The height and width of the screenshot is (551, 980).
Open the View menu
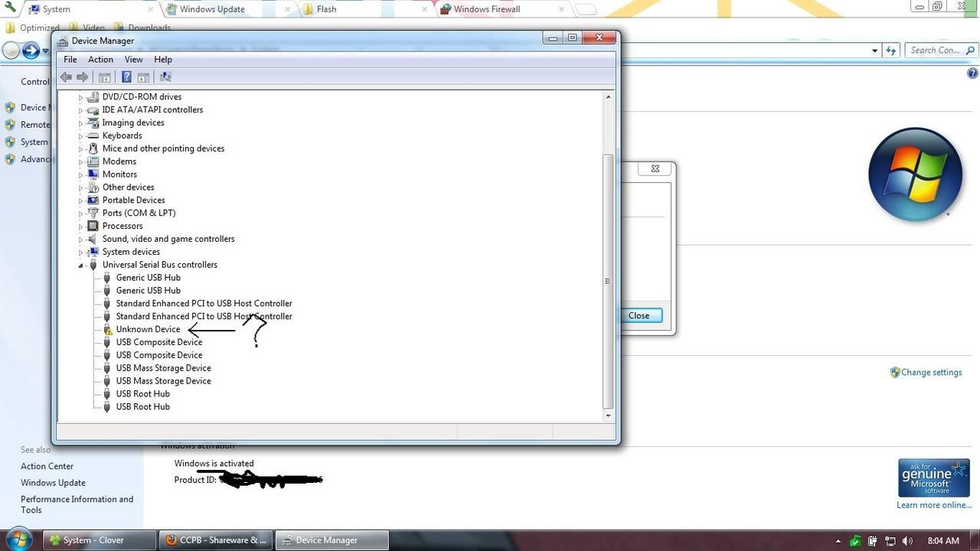pyautogui.click(x=134, y=59)
